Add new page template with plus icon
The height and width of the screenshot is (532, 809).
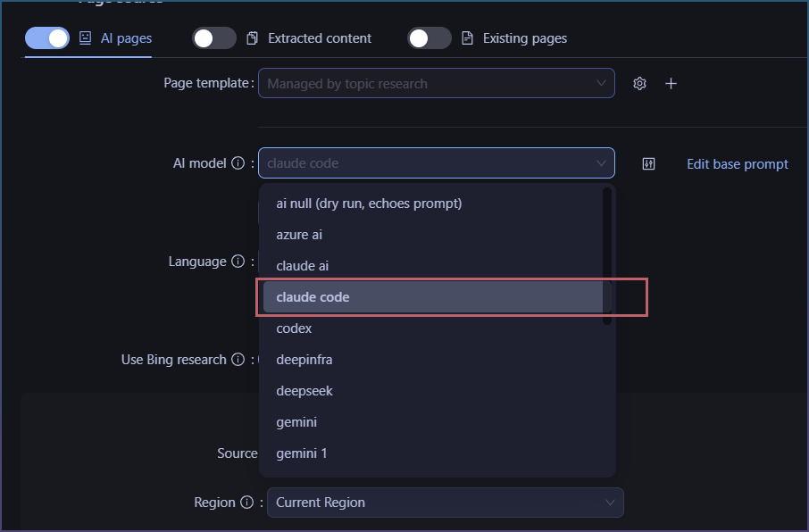tap(671, 84)
